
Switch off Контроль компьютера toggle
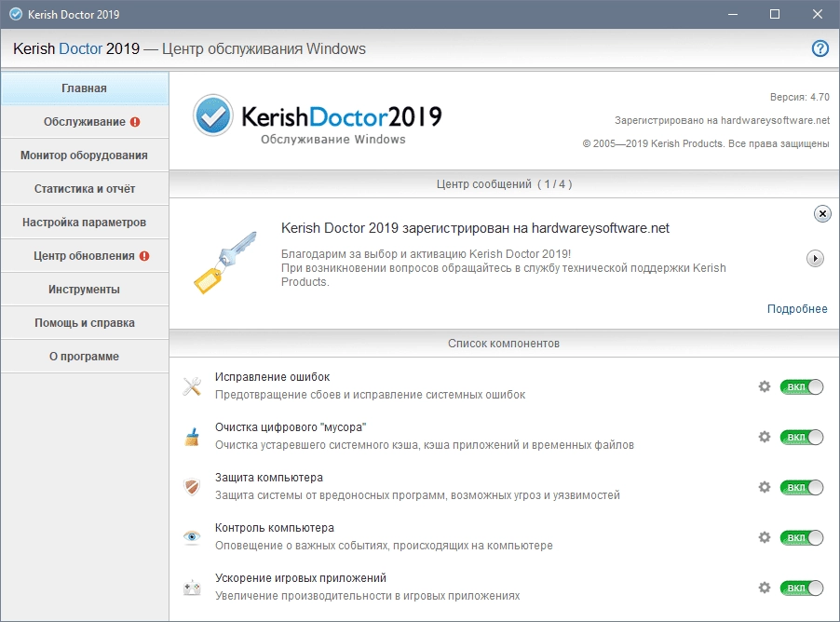click(x=802, y=538)
